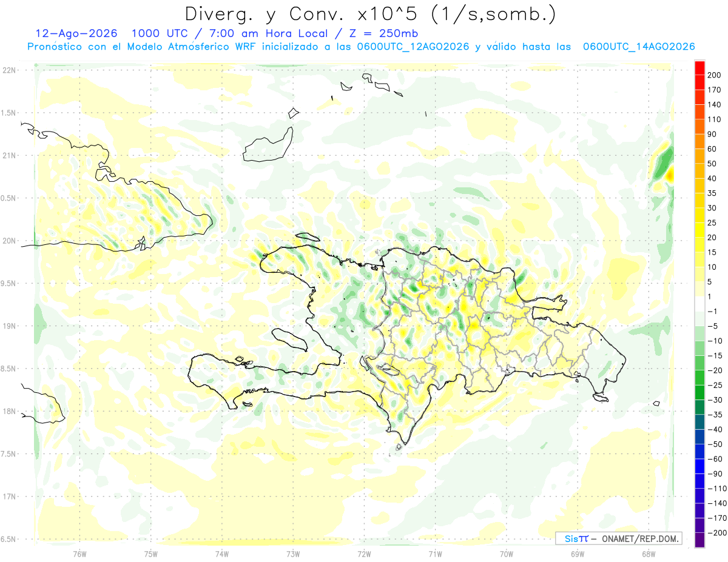The height and width of the screenshot is (562, 728).
Task: Click the '-170' label on the color scale
Action: pos(718,518)
